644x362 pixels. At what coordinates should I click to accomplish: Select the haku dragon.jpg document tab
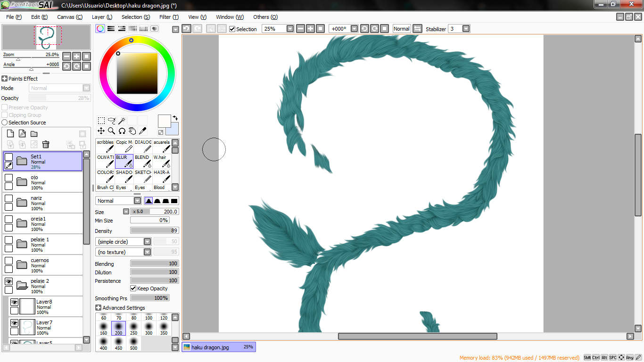tap(219, 347)
